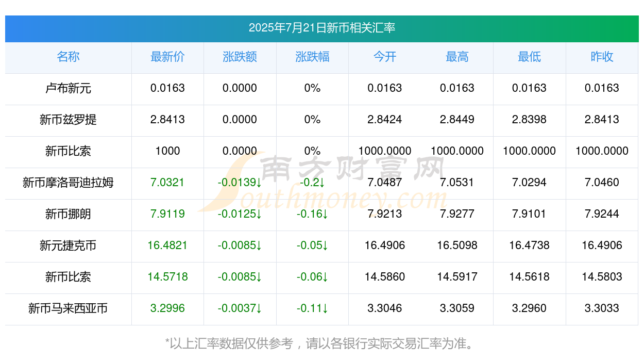
Task: Click the previous close 7.9244
Action: (x=602, y=214)
